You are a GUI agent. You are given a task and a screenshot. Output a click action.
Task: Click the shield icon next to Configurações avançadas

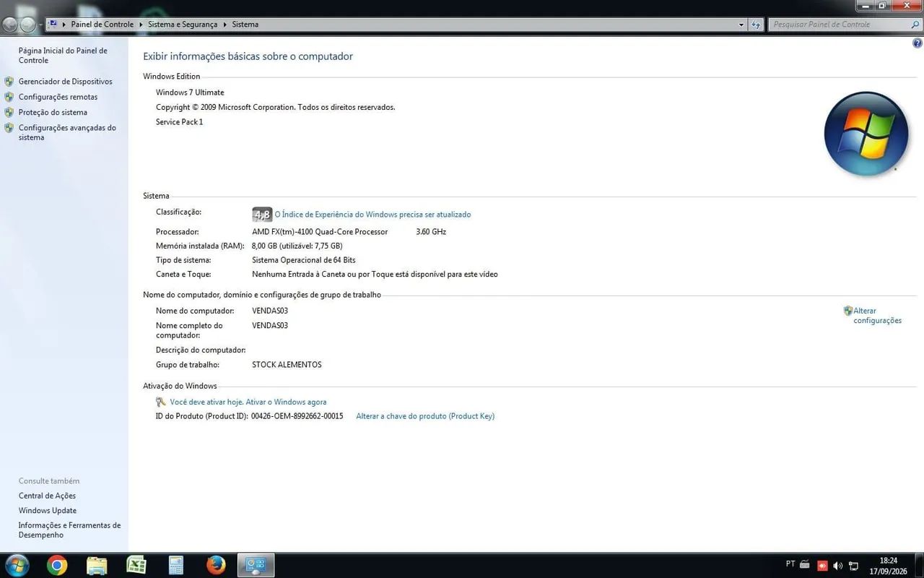tap(9, 128)
